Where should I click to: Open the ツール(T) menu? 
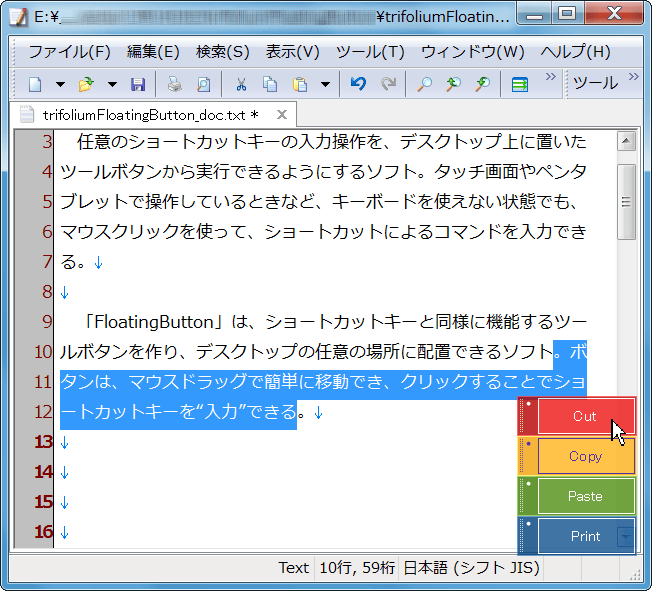370,52
